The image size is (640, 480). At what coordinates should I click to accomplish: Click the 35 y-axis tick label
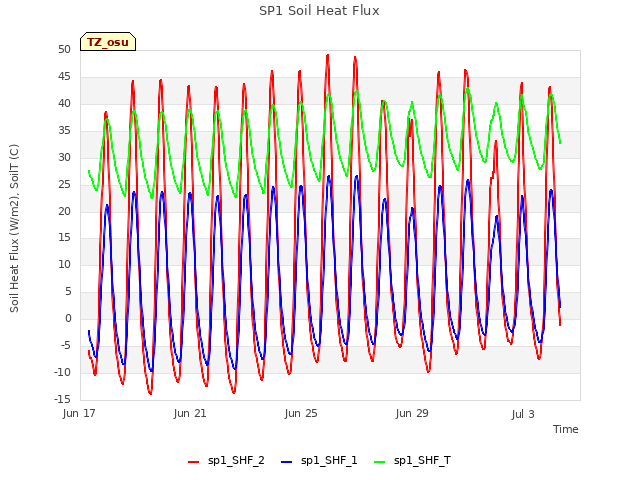point(64,130)
